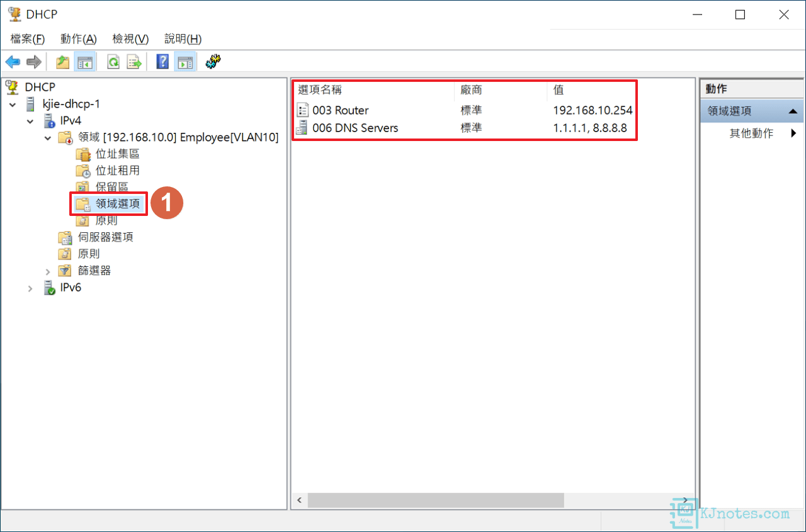Maximize the DHCP window

click(741, 14)
